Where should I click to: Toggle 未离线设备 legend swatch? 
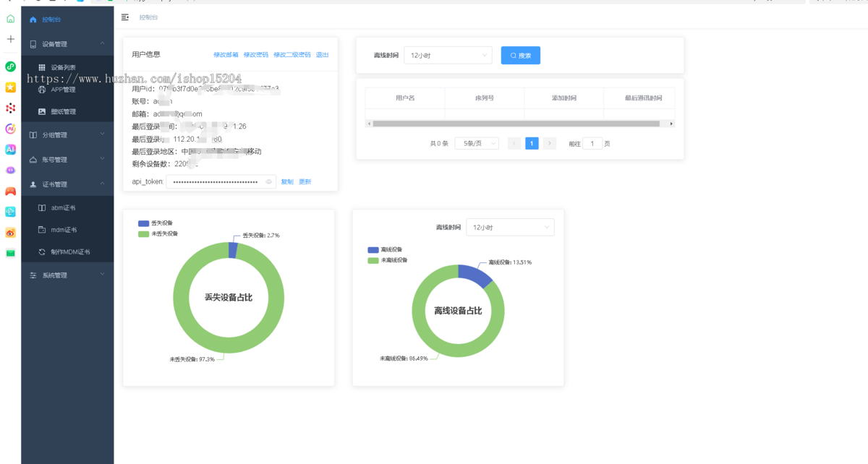(373, 260)
